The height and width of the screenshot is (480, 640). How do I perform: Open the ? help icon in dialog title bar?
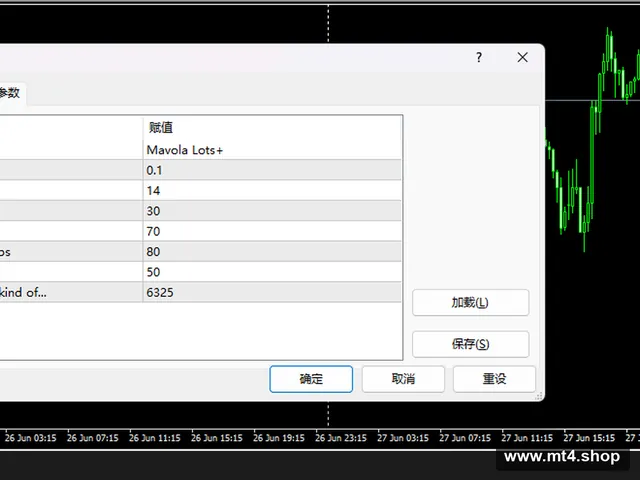point(479,58)
